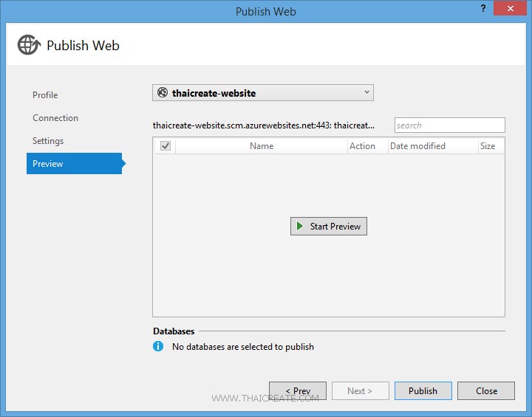This screenshot has width=532, height=417.
Task: Switch to the Settings step
Action: (x=48, y=141)
